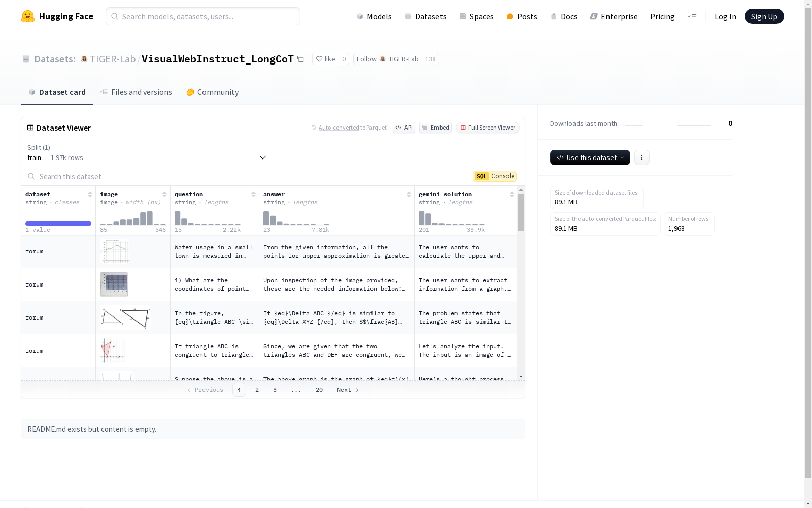This screenshot has width=812, height=508.
Task: Open the blue grid image thumbnail
Action: [x=114, y=284]
